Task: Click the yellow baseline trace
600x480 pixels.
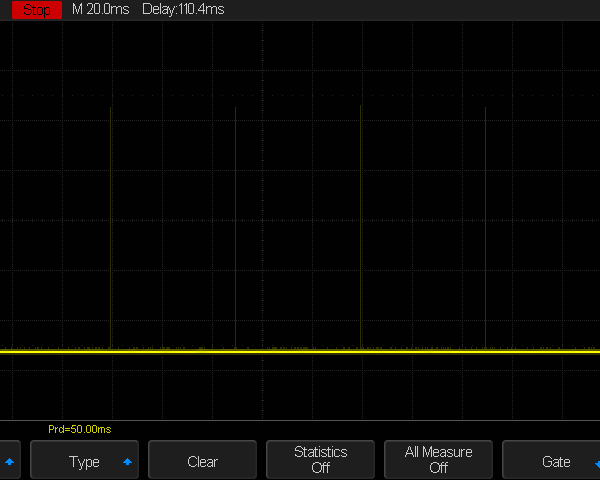Action: (x=300, y=352)
